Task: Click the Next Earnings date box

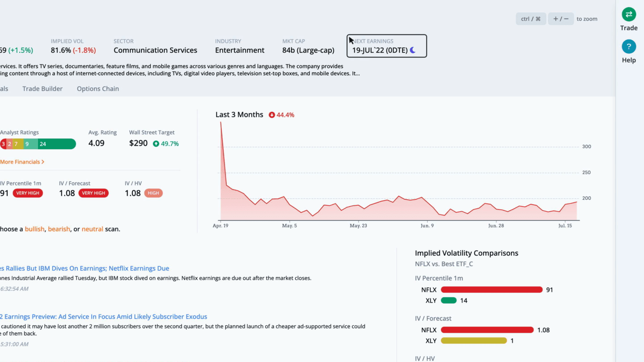Action: [x=387, y=46]
